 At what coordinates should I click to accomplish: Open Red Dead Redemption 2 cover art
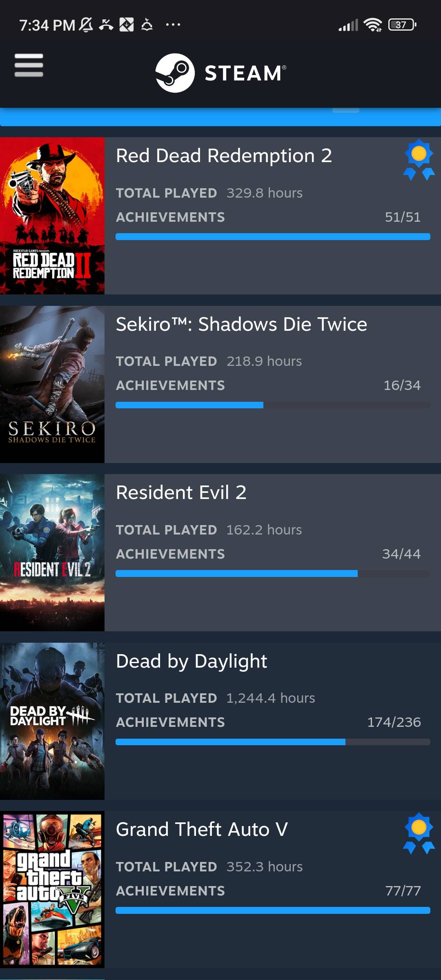52,216
